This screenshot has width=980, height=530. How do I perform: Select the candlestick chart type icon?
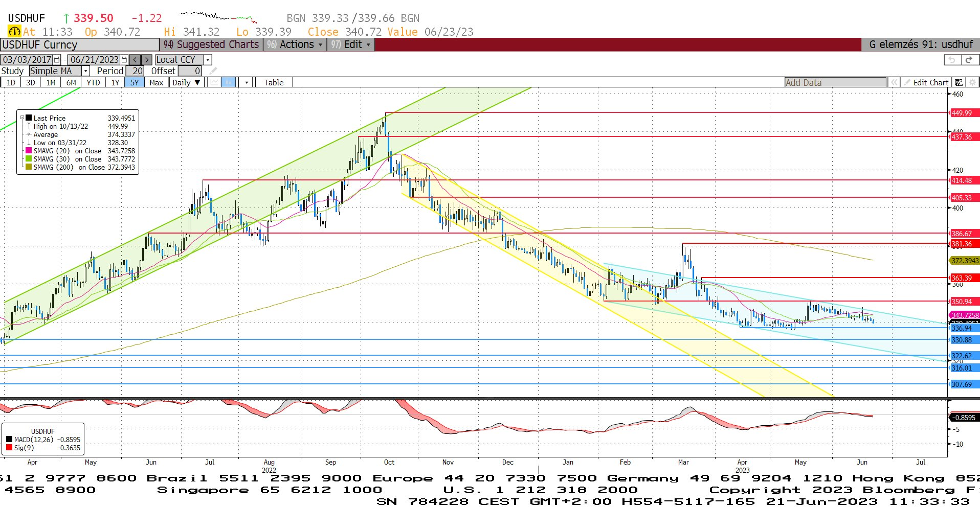tap(229, 82)
